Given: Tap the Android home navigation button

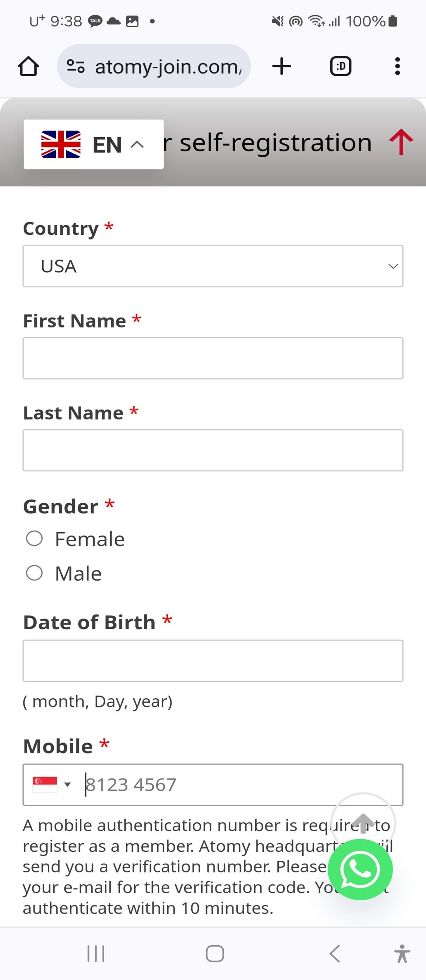Looking at the screenshot, I should tap(215, 954).
